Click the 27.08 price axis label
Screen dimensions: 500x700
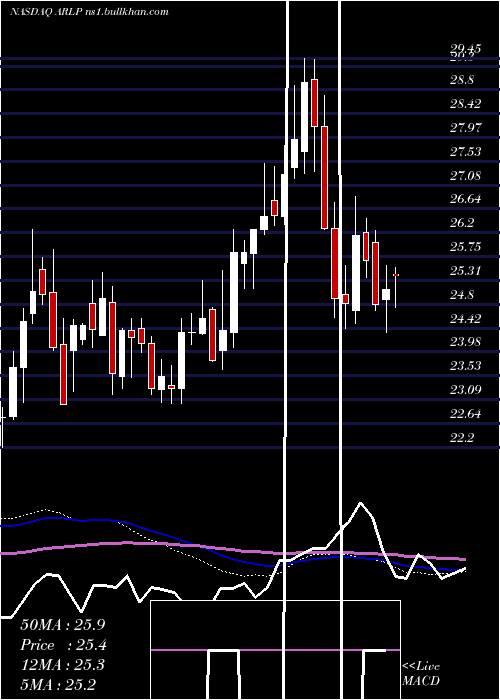click(465, 175)
